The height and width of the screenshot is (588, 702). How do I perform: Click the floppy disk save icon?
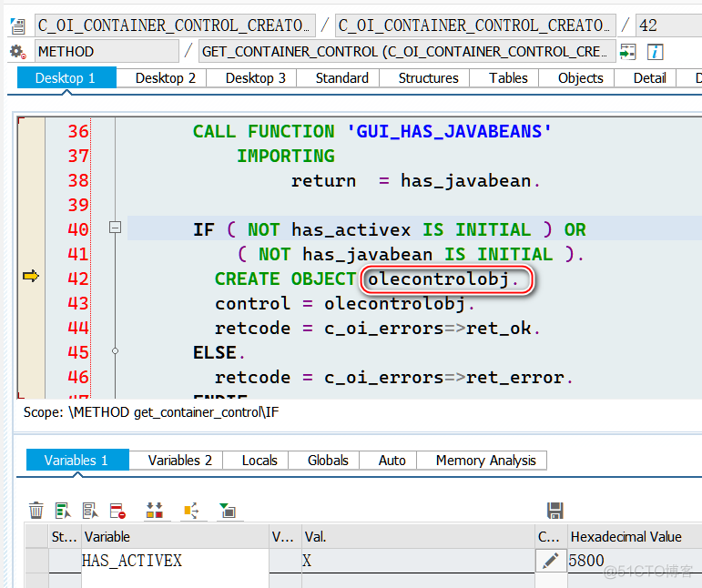[x=555, y=510]
